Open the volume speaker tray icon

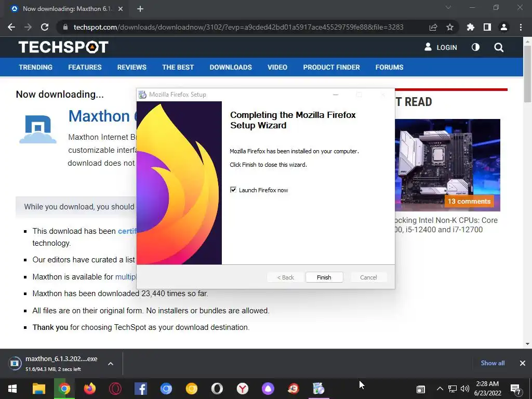tap(465, 389)
